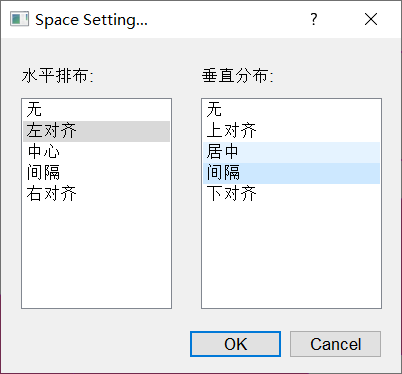Viewport: 402px width, 374px height.
Task: Confirm with the OK button
Action: (x=235, y=344)
